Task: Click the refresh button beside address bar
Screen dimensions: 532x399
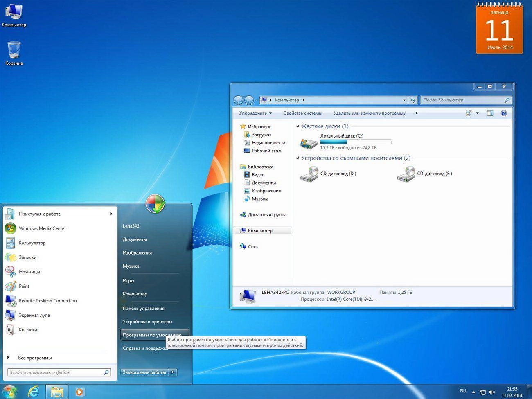Action: click(x=413, y=100)
